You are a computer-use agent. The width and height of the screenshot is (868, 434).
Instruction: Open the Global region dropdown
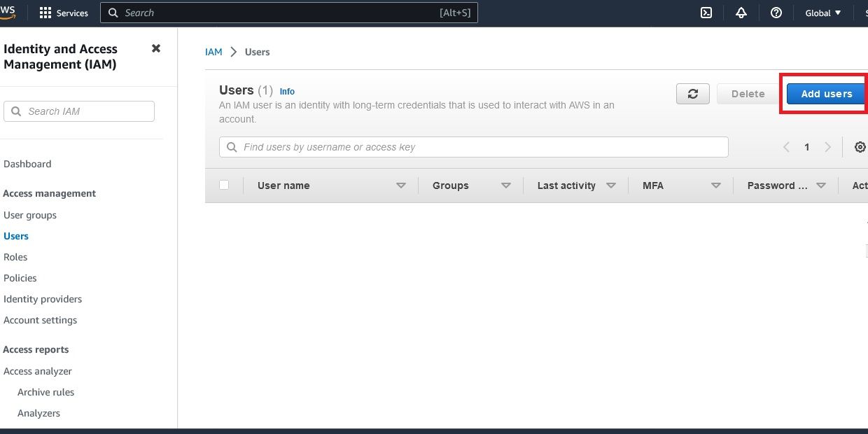pos(821,13)
